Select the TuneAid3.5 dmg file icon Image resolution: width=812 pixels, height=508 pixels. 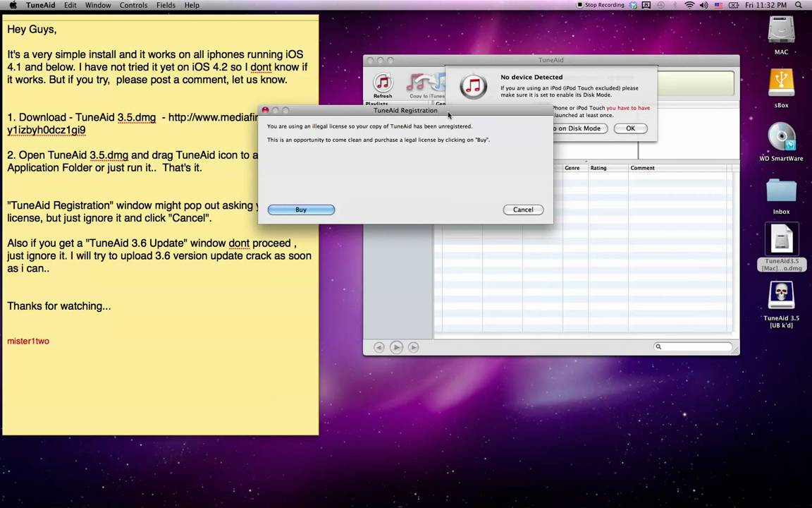point(781,240)
